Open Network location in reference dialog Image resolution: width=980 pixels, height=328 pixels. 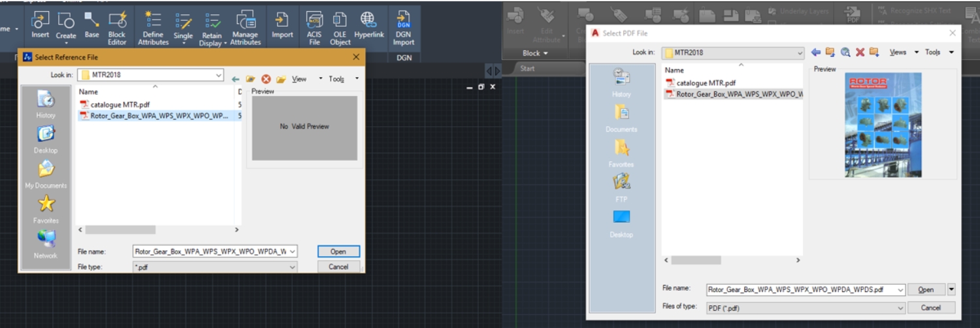point(46,245)
